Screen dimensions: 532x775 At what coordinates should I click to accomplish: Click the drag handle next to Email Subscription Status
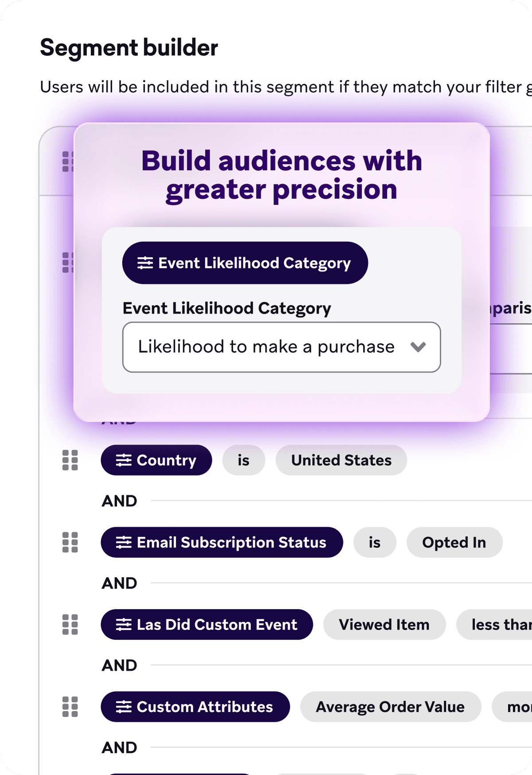click(x=70, y=542)
